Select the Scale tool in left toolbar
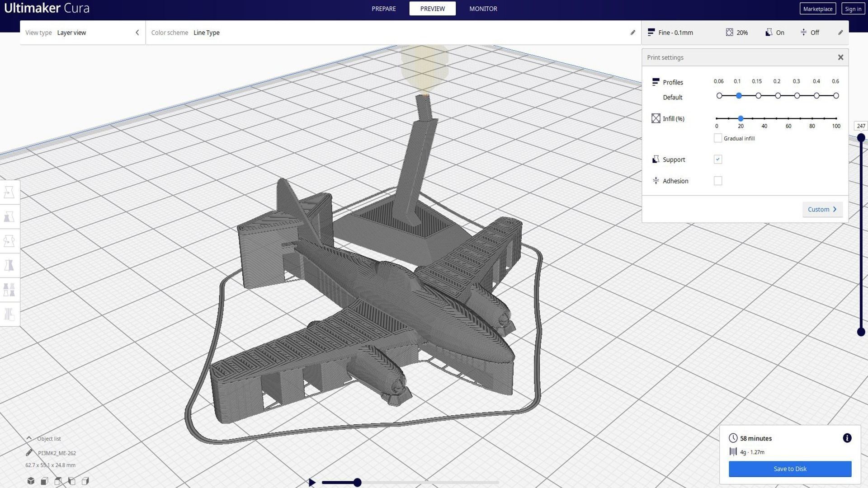This screenshot has width=868, height=488. (x=9, y=217)
